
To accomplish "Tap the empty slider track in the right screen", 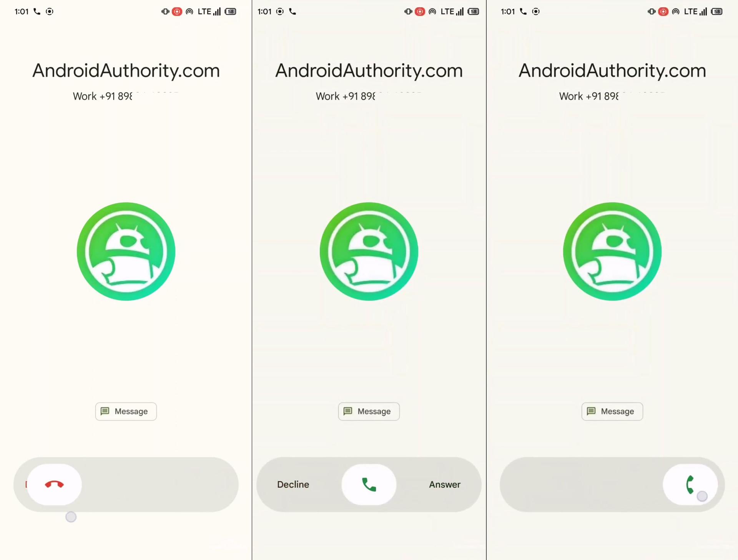I will [581, 484].
